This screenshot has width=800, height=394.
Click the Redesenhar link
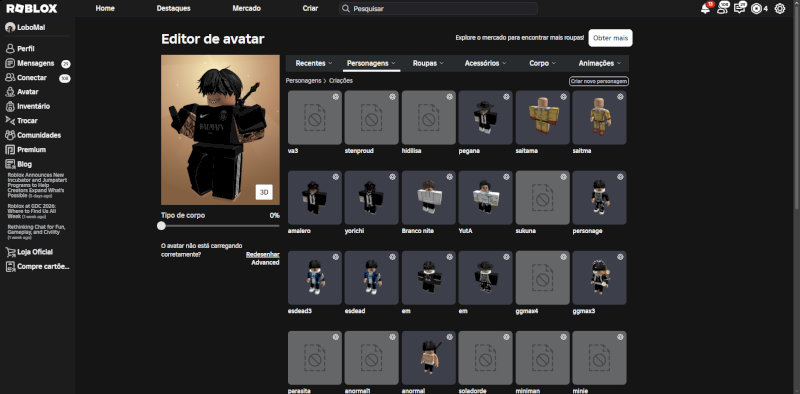coord(263,254)
